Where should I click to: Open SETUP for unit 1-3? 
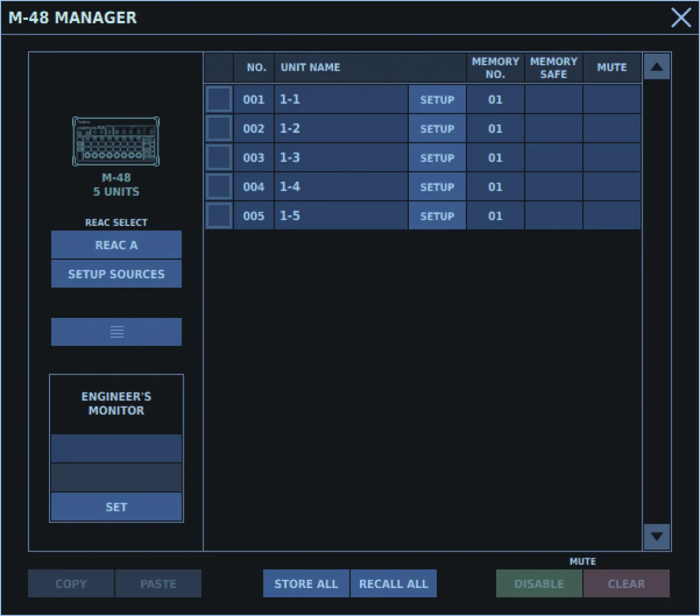[437, 157]
